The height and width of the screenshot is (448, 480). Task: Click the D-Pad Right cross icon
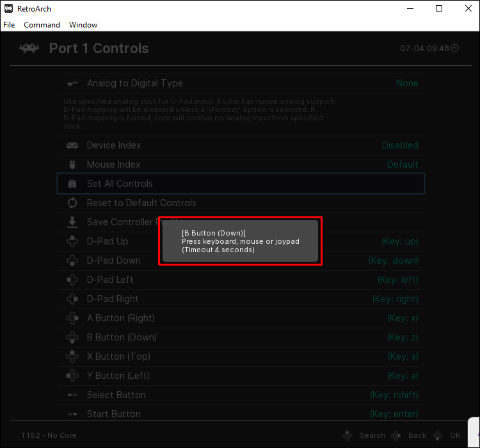[72, 299]
